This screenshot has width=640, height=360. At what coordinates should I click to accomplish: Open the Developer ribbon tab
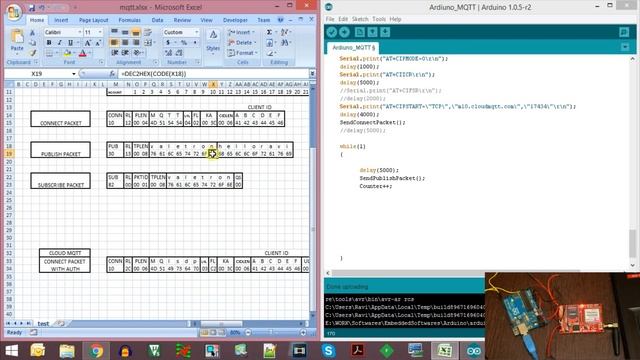235,20
